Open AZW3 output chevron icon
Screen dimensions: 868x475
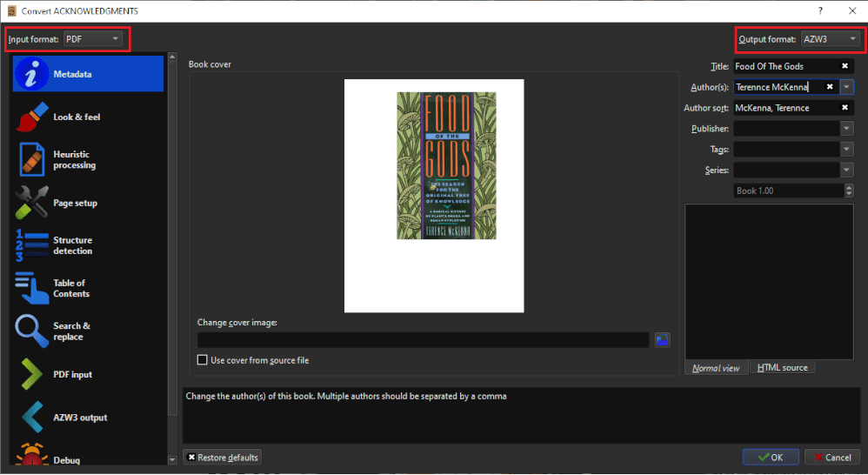32,417
